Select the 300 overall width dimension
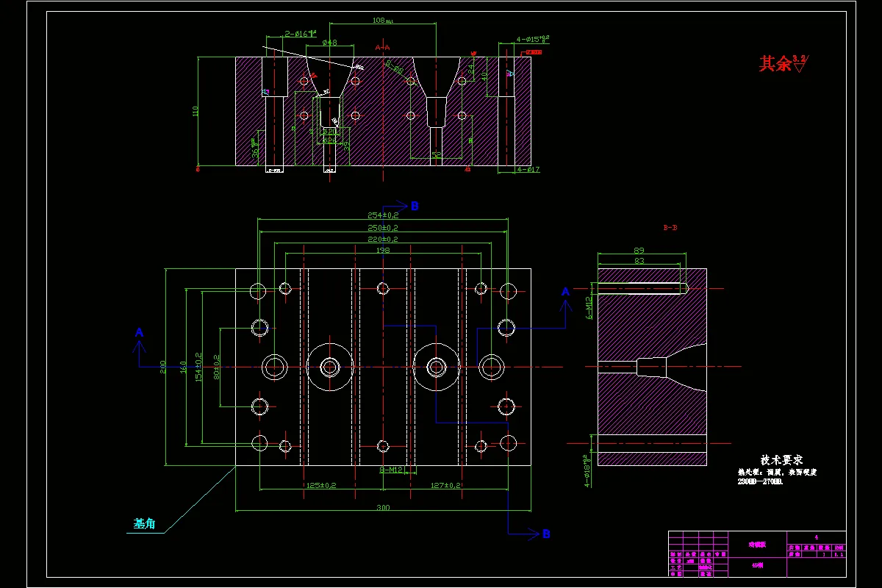This screenshot has height=588, width=882. coord(383,508)
